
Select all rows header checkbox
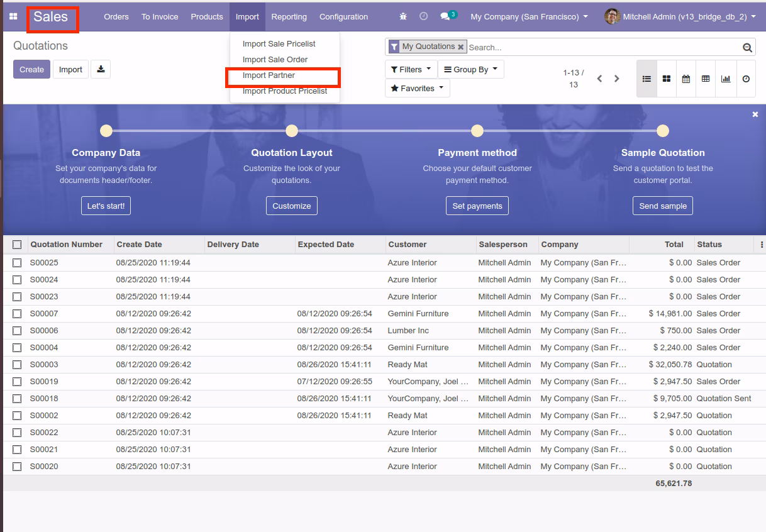[x=17, y=245]
